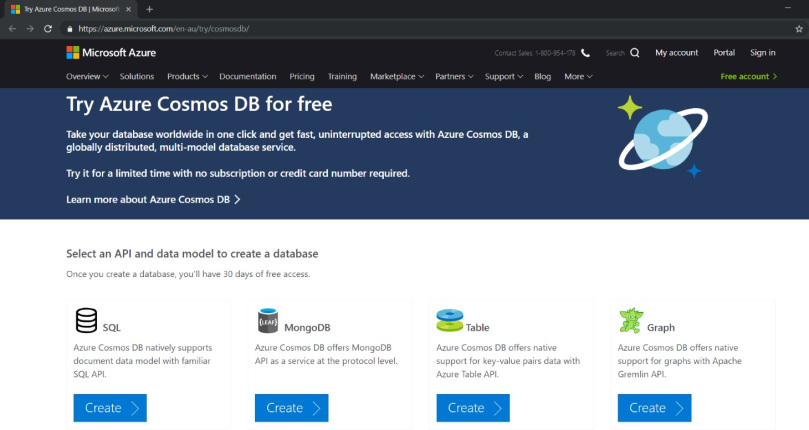The width and height of the screenshot is (809, 430).
Task: Click the Contact Sales phone icon
Action: pyautogui.click(x=586, y=53)
